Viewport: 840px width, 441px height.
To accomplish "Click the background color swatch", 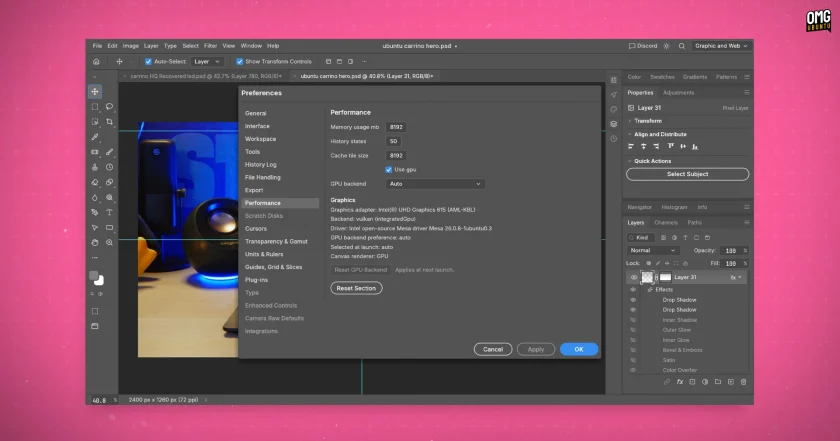I will [x=100, y=281].
